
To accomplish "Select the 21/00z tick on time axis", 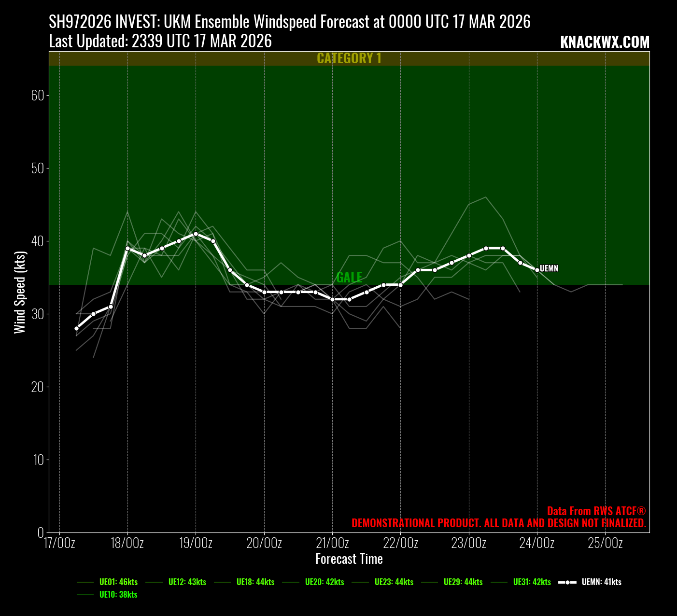I will tap(332, 543).
